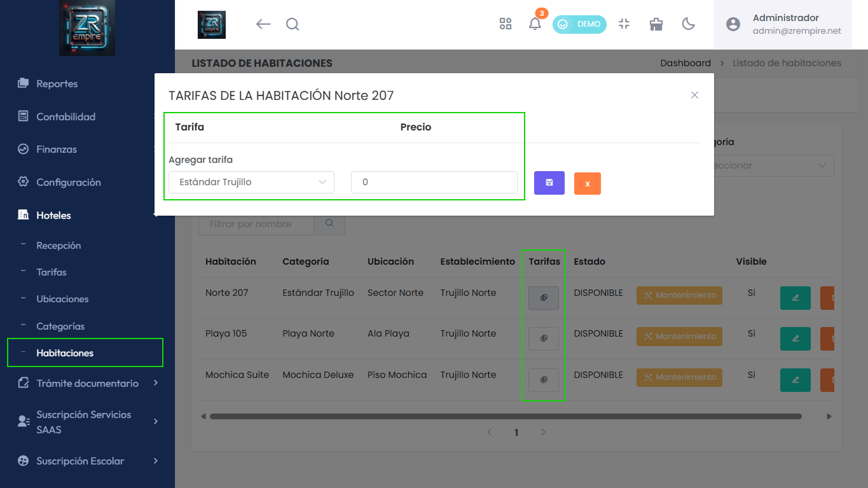Expand Suscripción Escolar menu
This screenshot has width=868, height=488.
point(87,461)
